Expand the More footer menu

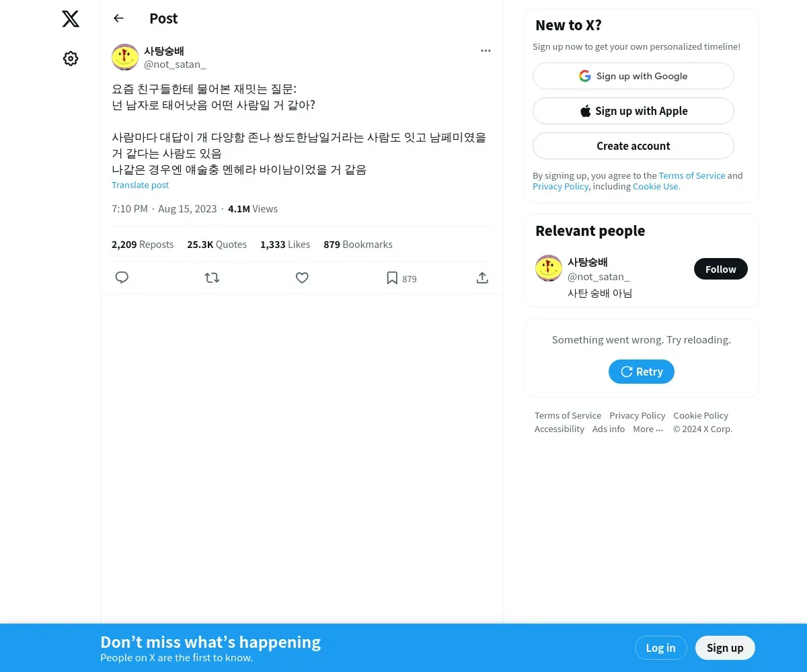click(x=648, y=429)
